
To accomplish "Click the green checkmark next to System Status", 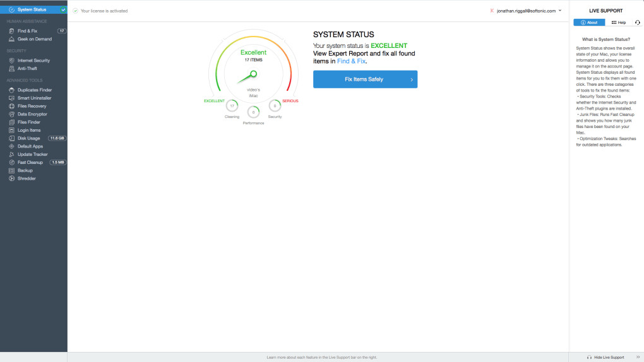I will click(x=63, y=9).
